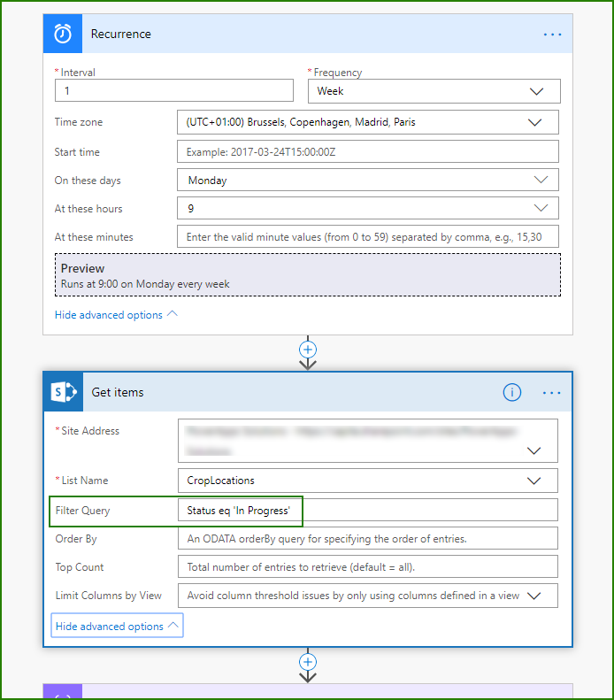Click into the Interval field
Image resolution: width=614 pixels, height=700 pixels.
(174, 90)
